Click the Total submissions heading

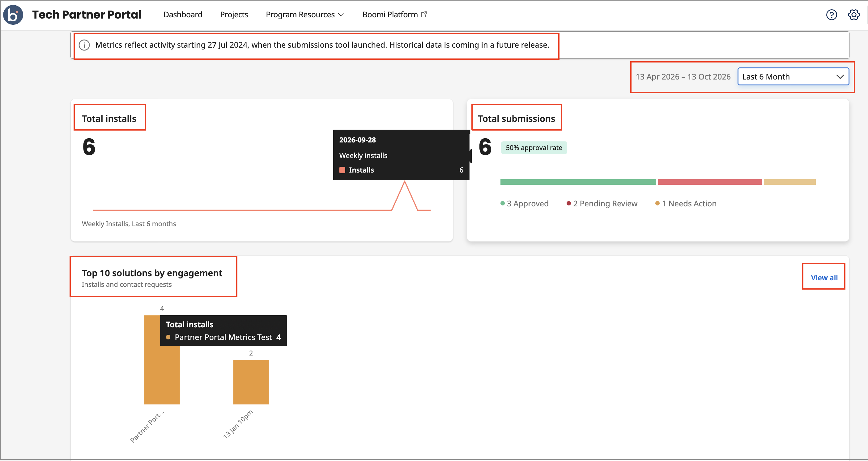(516, 119)
